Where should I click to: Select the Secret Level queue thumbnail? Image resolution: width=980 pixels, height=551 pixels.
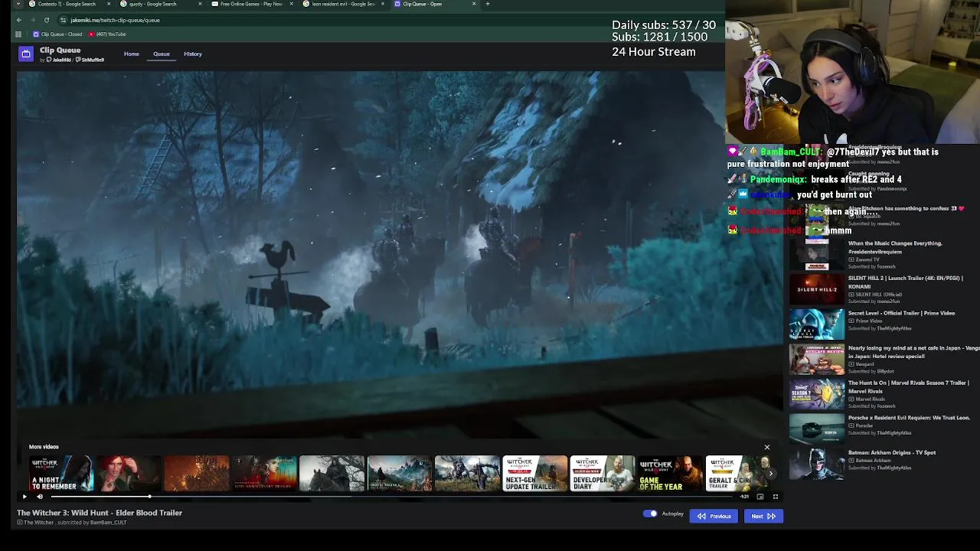pyautogui.click(x=817, y=324)
